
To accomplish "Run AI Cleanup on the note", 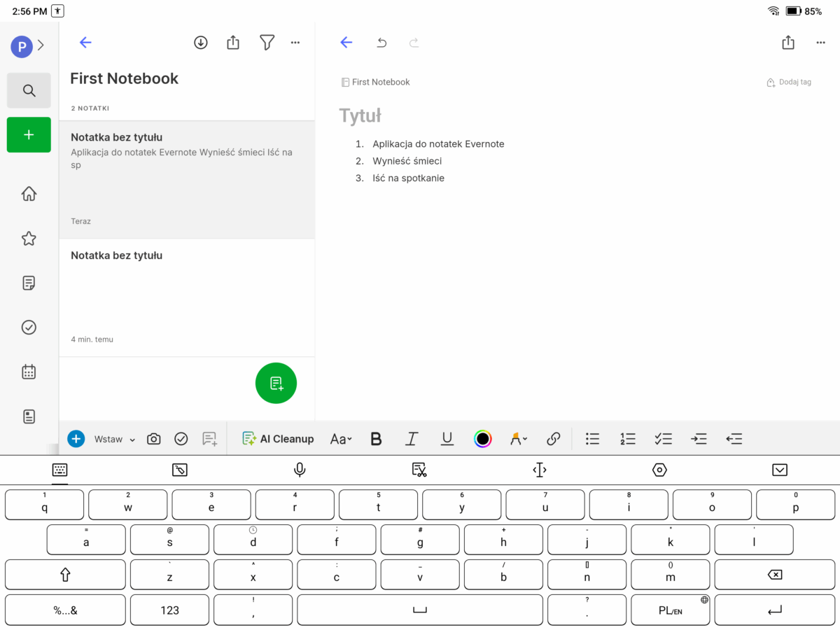I will 278,439.
